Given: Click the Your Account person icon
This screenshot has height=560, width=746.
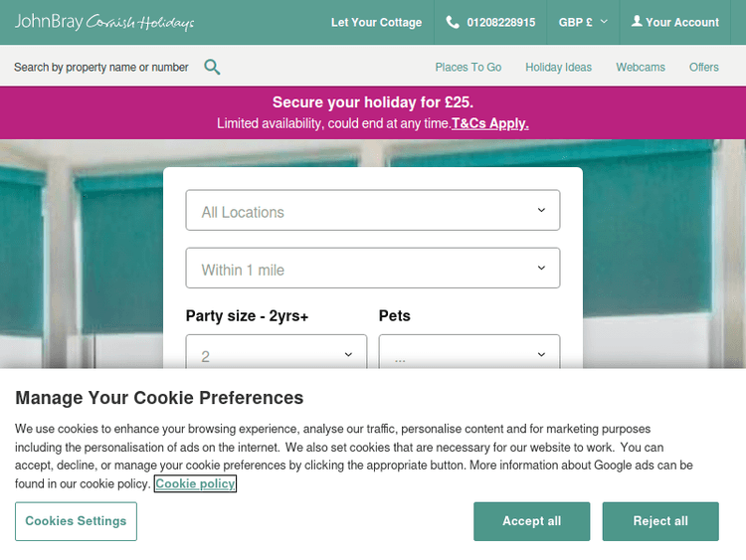Looking at the screenshot, I should (x=637, y=22).
